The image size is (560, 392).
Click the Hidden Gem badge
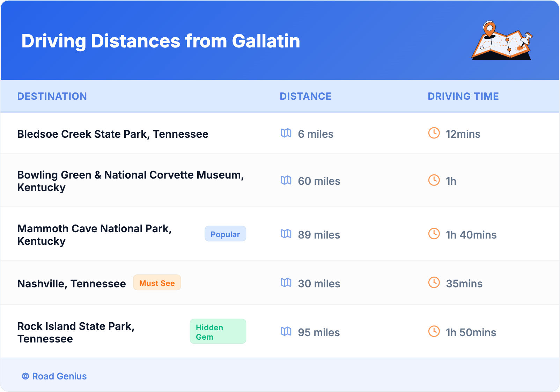[x=218, y=332]
